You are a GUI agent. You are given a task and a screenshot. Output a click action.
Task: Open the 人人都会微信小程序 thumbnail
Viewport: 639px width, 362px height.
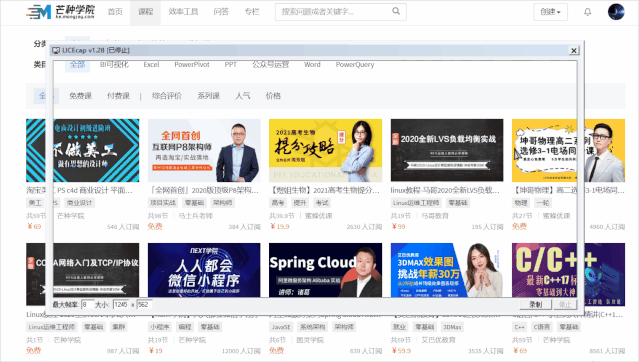204,270
